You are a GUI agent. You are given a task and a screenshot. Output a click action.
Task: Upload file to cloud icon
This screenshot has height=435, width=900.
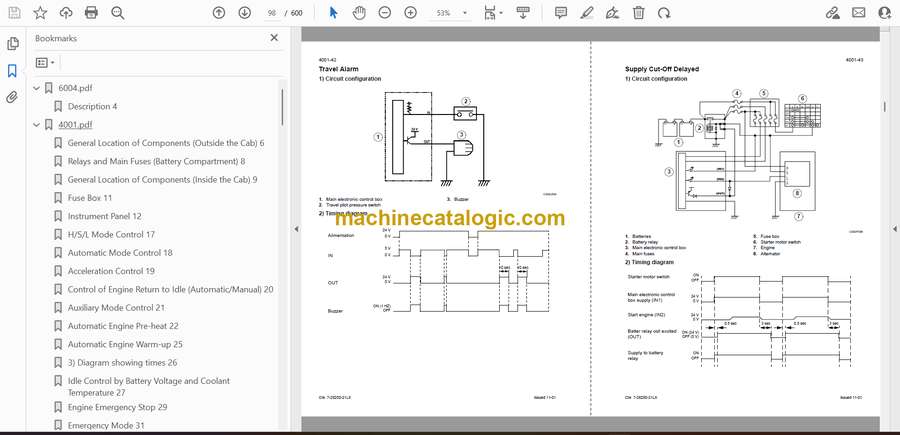click(66, 13)
